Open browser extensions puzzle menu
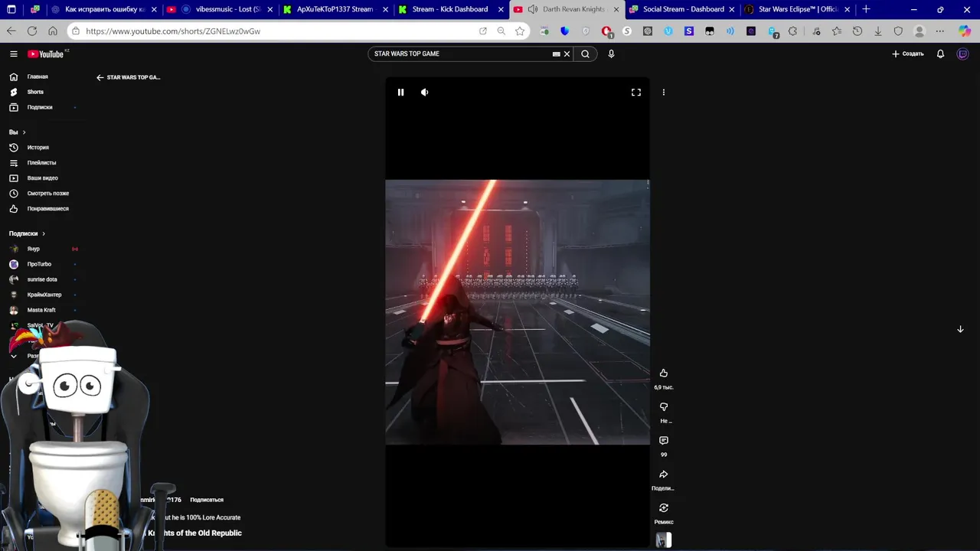Viewport: 980px width, 551px height. [x=792, y=31]
